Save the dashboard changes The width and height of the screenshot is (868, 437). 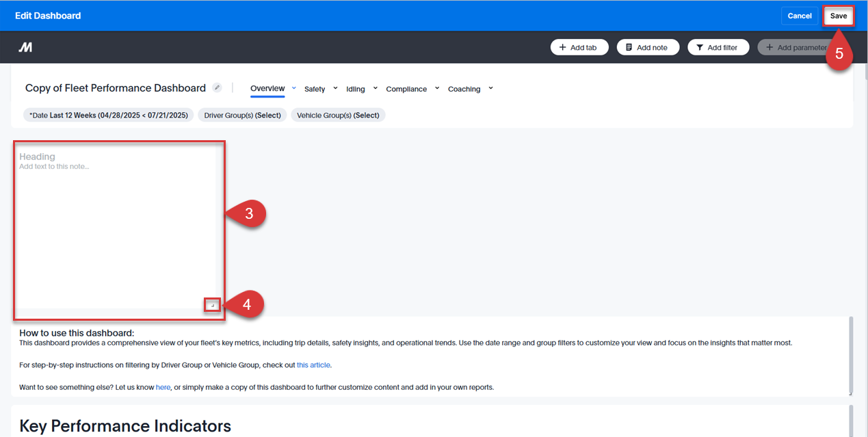tap(838, 15)
